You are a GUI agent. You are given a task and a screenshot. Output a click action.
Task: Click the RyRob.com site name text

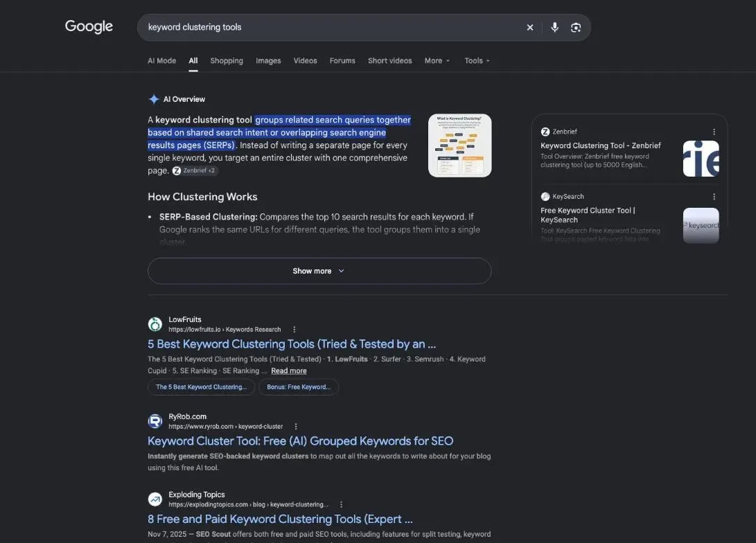tap(188, 416)
